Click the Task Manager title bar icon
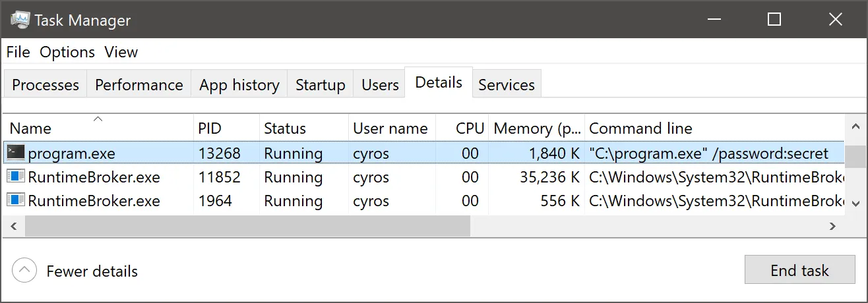Image resolution: width=868 pixels, height=303 pixels. pos(19,20)
